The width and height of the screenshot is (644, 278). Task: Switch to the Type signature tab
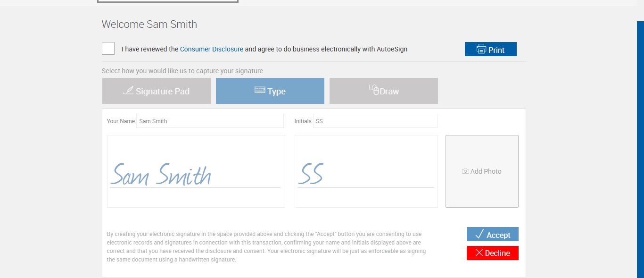(x=270, y=91)
